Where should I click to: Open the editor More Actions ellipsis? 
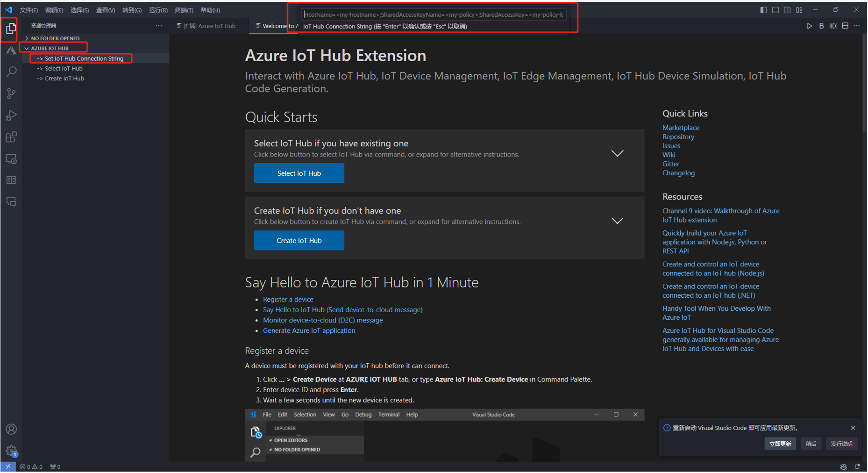857,26
